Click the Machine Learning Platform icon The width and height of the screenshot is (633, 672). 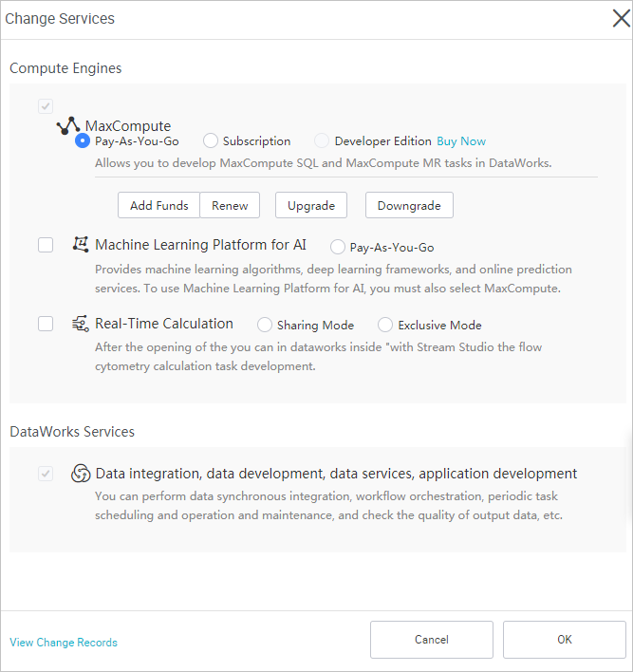tap(81, 245)
